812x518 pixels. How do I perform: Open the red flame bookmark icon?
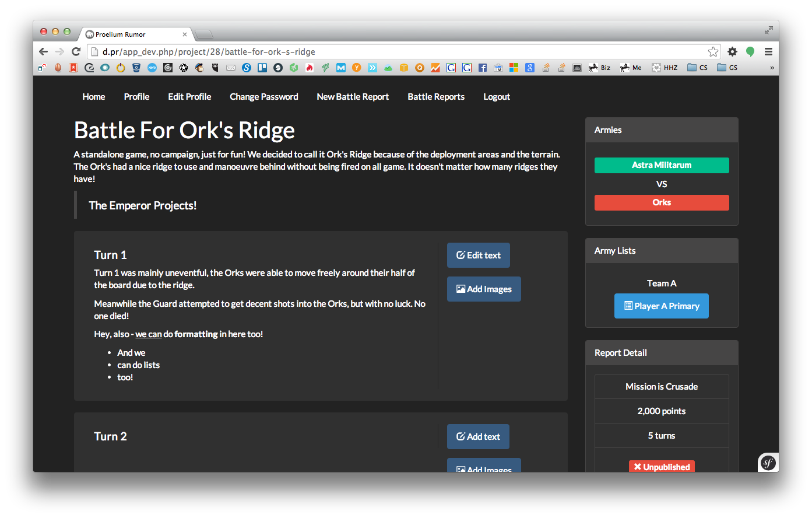pos(310,68)
